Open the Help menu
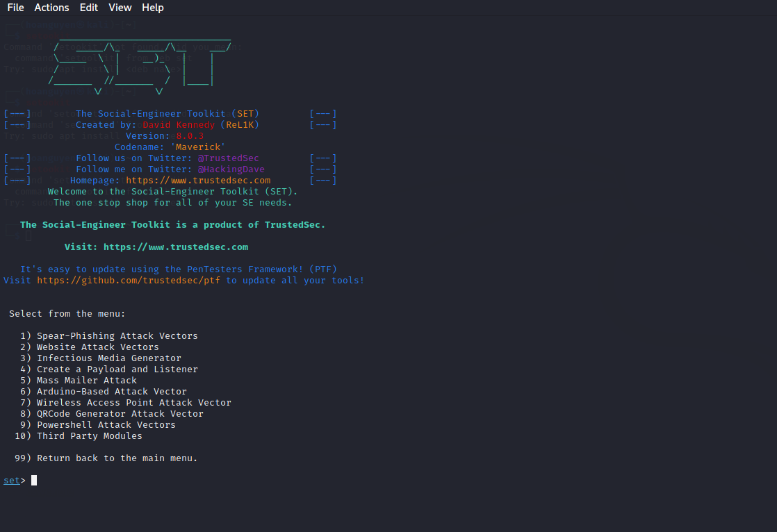Image resolution: width=777 pixels, height=532 pixels. 153,8
